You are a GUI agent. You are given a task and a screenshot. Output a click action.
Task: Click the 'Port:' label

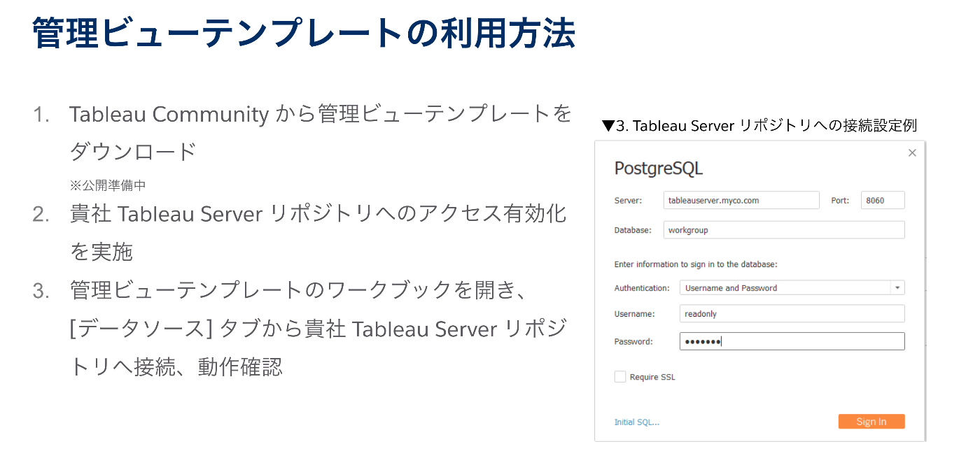(x=840, y=201)
